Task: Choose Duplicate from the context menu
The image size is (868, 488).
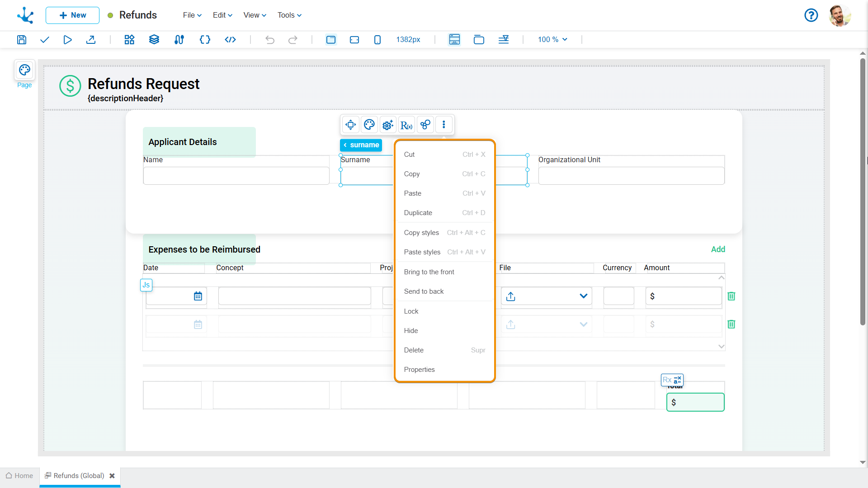Action: click(x=418, y=213)
